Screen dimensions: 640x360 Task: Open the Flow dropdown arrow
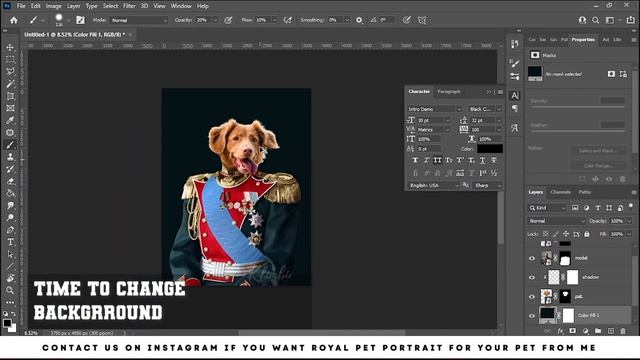click(x=275, y=20)
